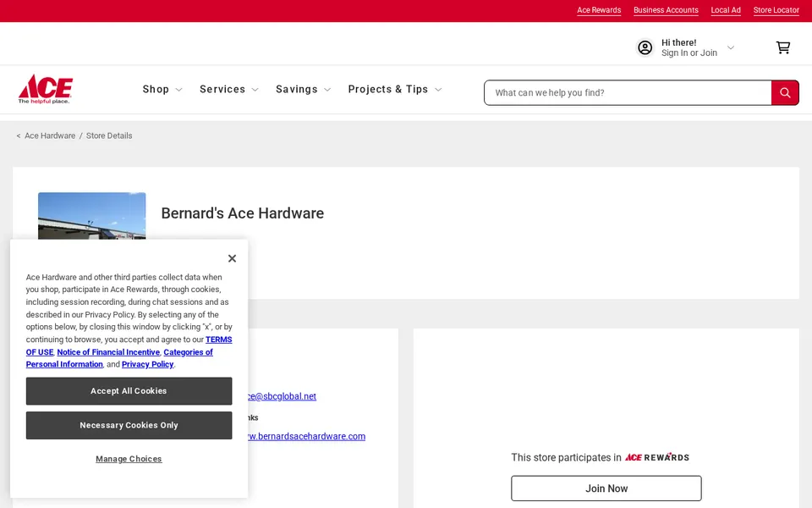This screenshot has height=508, width=812.
Task: Read Notice of Financial Incentive
Action: (108, 352)
